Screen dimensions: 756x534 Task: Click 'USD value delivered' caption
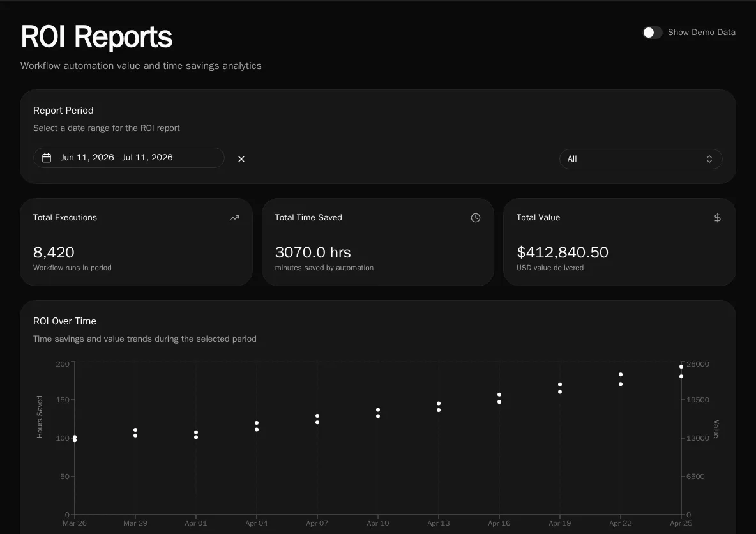coord(550,268)
